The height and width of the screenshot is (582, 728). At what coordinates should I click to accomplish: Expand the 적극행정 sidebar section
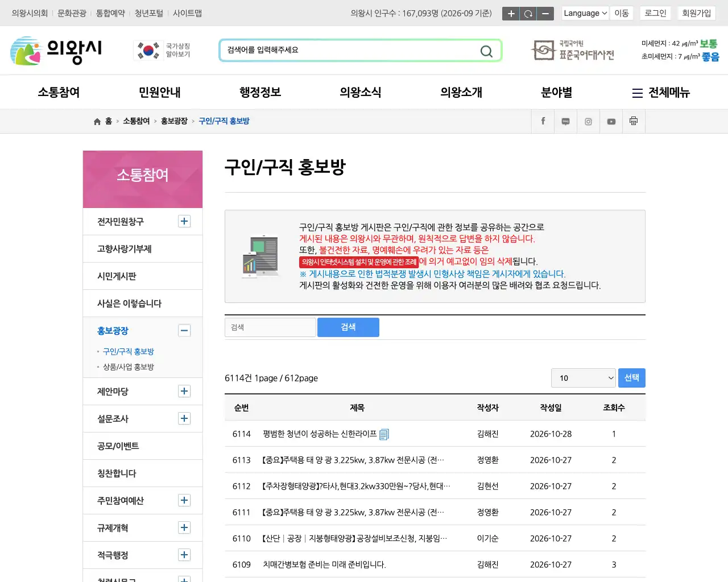coord(184,555)
